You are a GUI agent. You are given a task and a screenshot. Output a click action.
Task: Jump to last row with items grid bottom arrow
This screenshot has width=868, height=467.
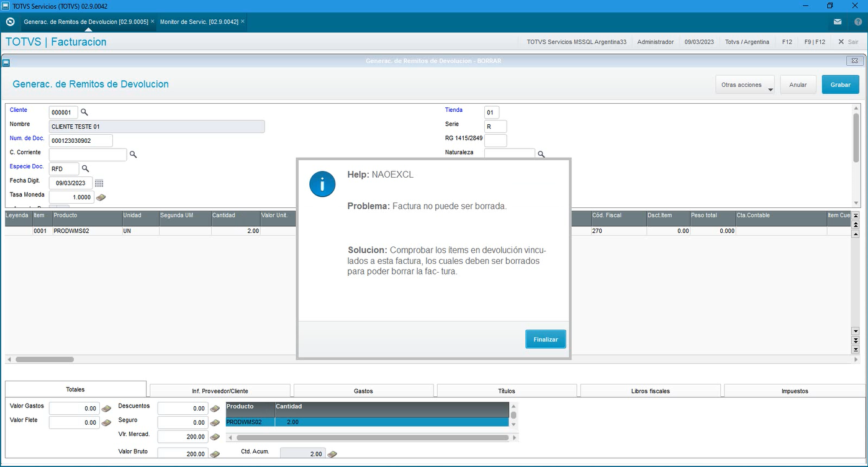click(x=855, y=350)
